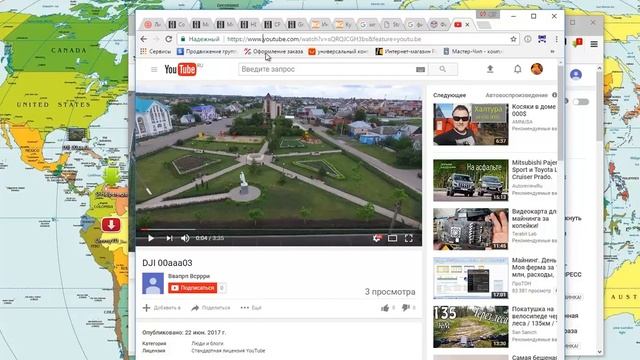
Task: Enter fullscreen mode
Action: (x=409, y=238)
